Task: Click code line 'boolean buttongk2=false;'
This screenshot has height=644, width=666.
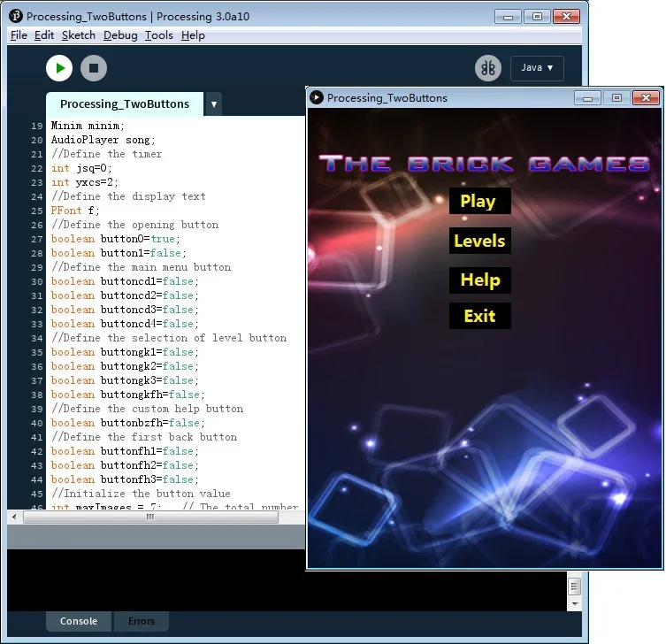Action: [x=125, y=366]
